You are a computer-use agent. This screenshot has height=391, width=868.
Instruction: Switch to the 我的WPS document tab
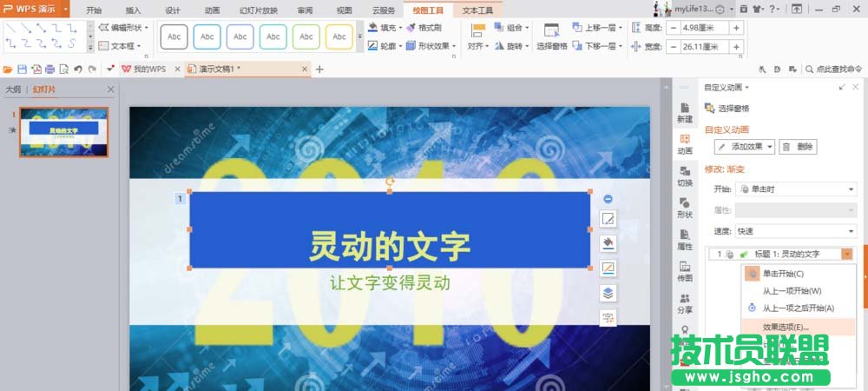(x=149, y=70)
